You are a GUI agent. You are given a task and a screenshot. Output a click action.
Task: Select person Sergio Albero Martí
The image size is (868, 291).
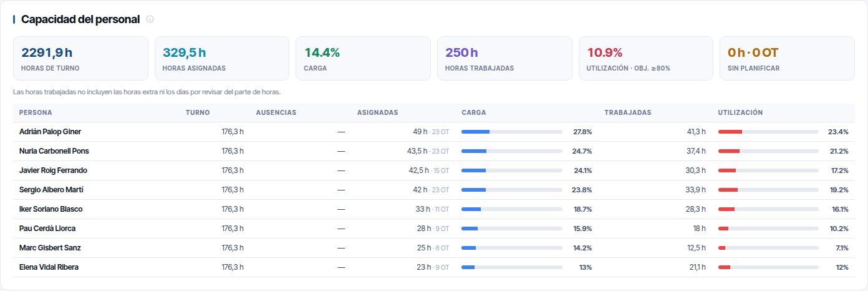tap(51, 190)
